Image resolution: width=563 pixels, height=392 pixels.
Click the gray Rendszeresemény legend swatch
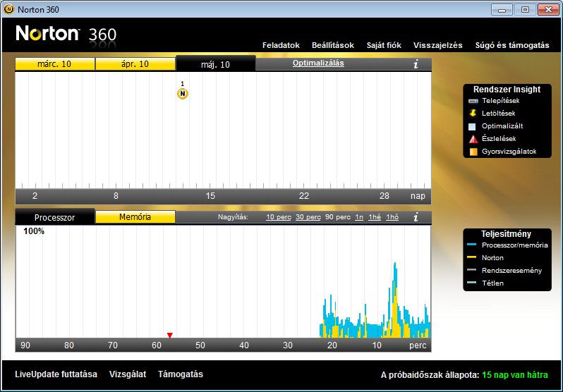click(471, 270)
